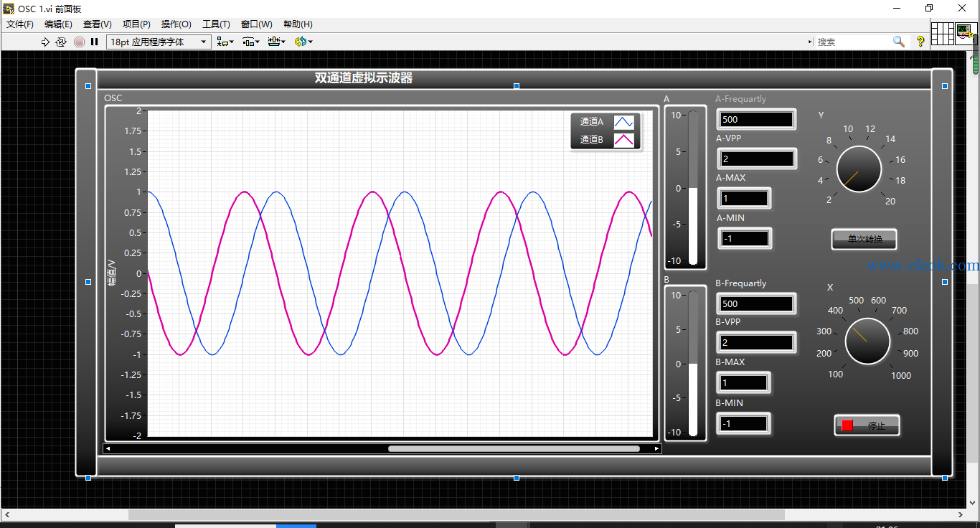Image resolution: width=980 pixels, height=528 pixels.
Task: Open the Reorder toolbar menu
Action: point(303,42)
